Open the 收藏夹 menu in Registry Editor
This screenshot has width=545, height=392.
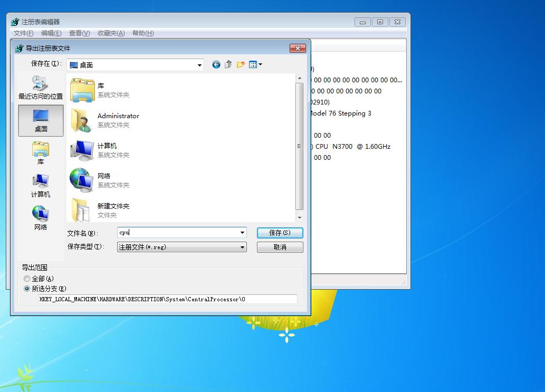[x=112, y=33]
